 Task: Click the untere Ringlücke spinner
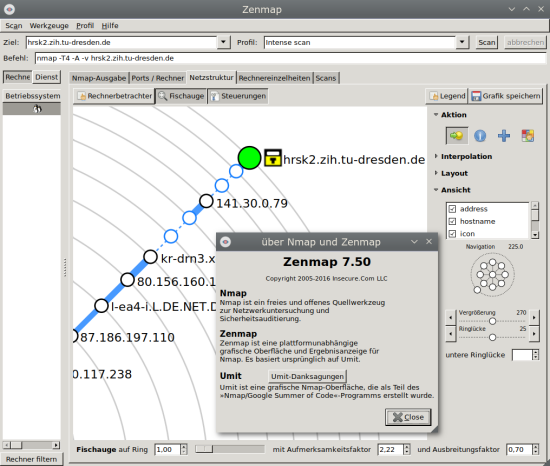(x=525, y=355)
